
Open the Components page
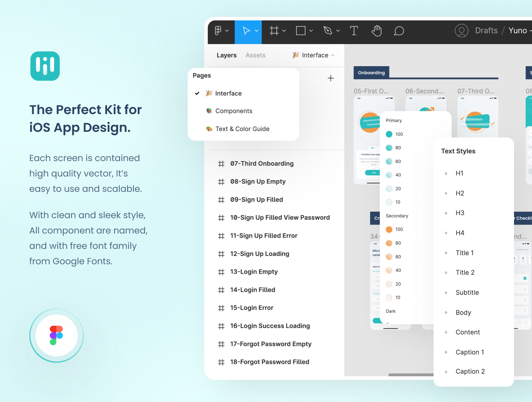pyautogui.click(x=233, y=111)
